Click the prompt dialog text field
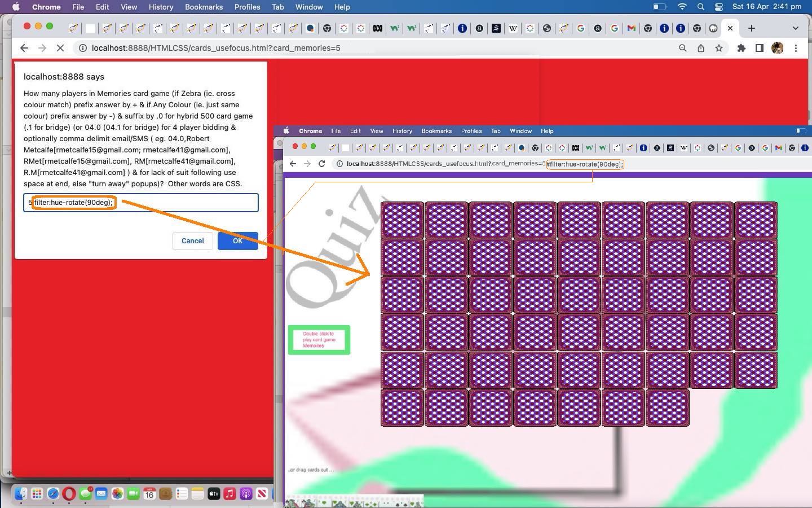The width and height of the screenshot is (812, 508). pyautogui.click(x=141, y=203)
